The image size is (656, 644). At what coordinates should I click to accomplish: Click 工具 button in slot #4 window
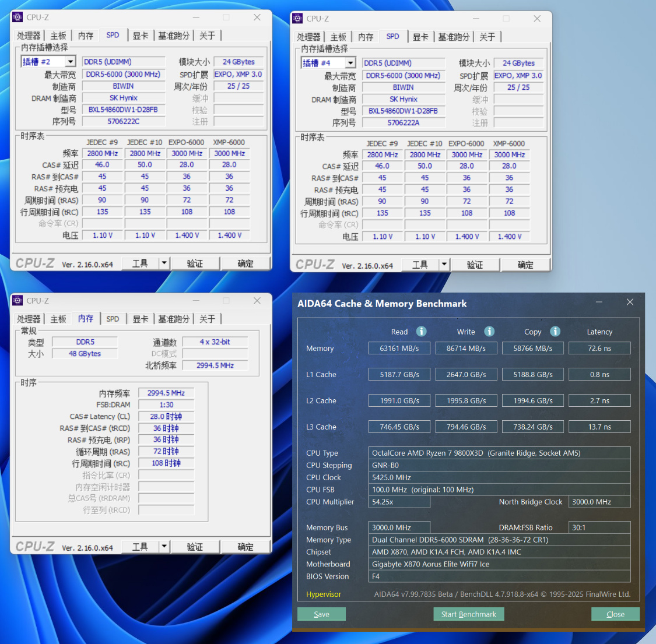pos(420,265)
